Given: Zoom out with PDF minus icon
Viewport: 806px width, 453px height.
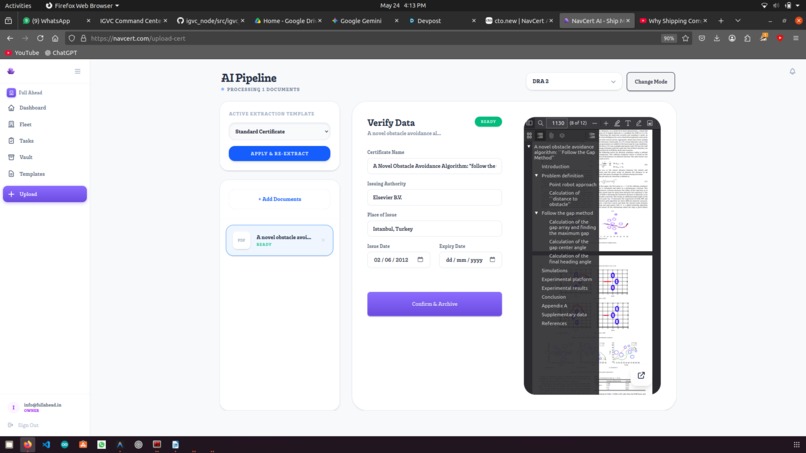Looking at the screenshot, I should click(595, 123).
